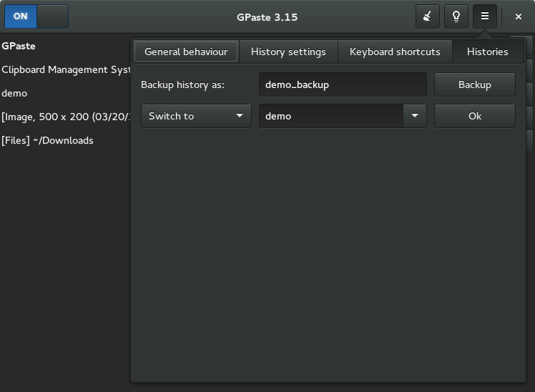Click the Backup history as label
Viewport: 535px width, 392px height.
point(182,84)
